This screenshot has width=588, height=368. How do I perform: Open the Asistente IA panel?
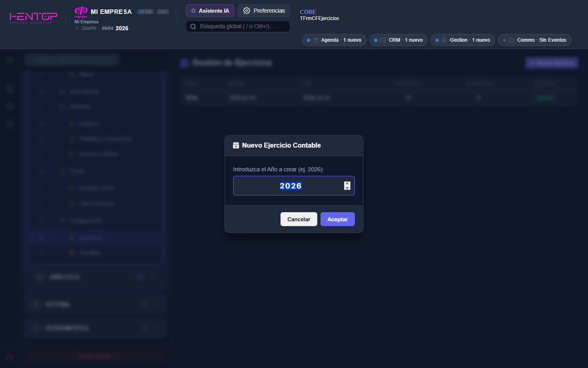[210, 11]
